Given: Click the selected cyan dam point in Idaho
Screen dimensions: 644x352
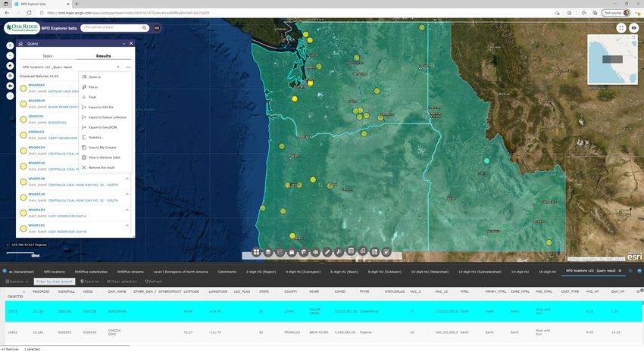Looking at the screenshot, I should pyautogui.click(x=486, y=160).
